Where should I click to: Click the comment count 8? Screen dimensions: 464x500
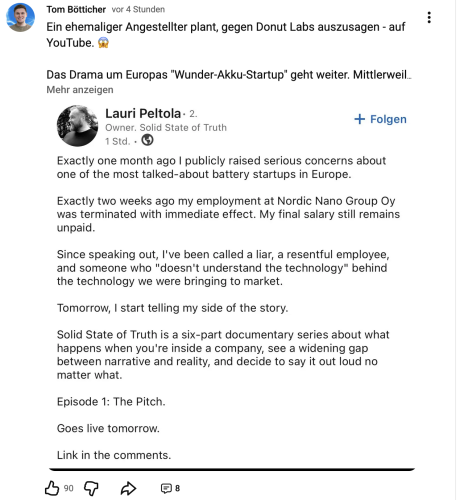[x=177, y=488]
